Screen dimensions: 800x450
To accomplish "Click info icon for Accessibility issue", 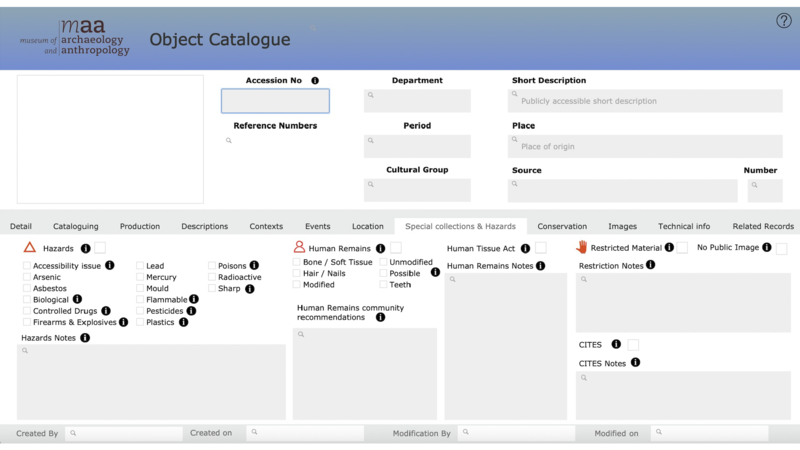I will 110,265.
